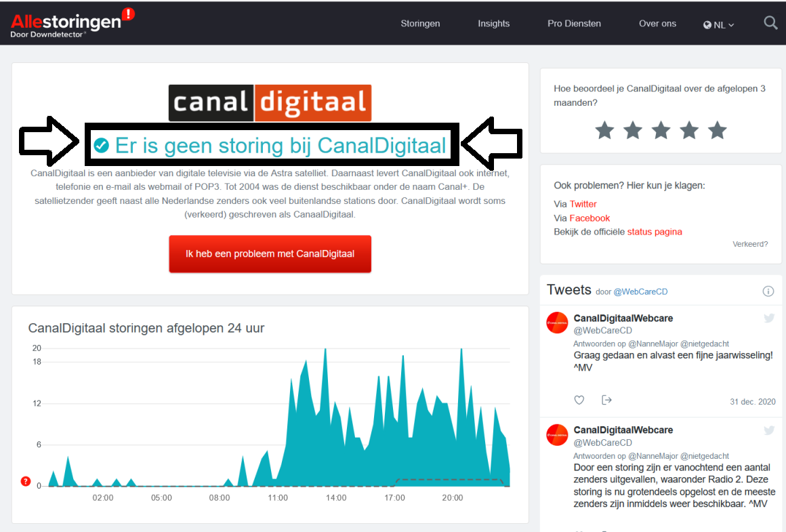Viewport: 786px width, 532px height.
Task: Open avatar of the 'Graag gedaan' tweet
Action: [557, 323]
